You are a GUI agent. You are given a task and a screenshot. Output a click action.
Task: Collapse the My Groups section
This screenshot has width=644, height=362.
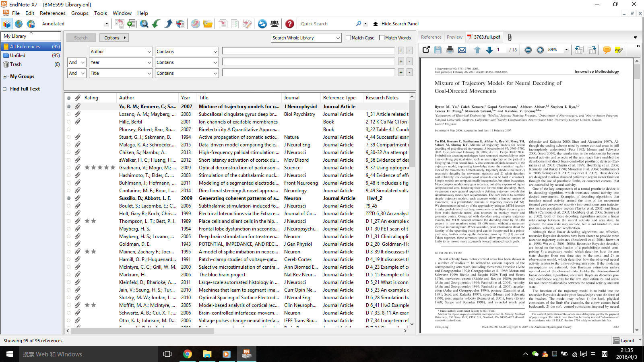5,76
